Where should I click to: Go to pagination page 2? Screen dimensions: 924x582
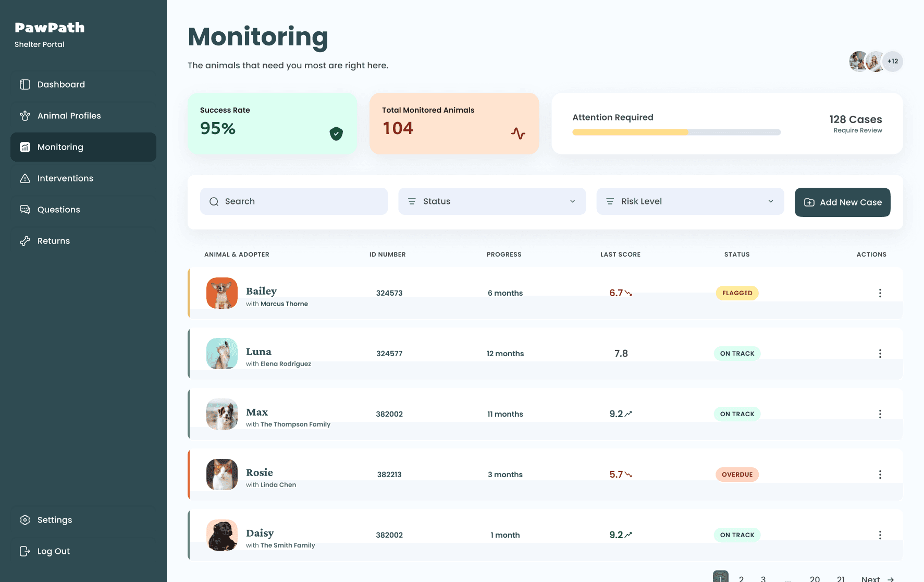(x=741, y=578)
